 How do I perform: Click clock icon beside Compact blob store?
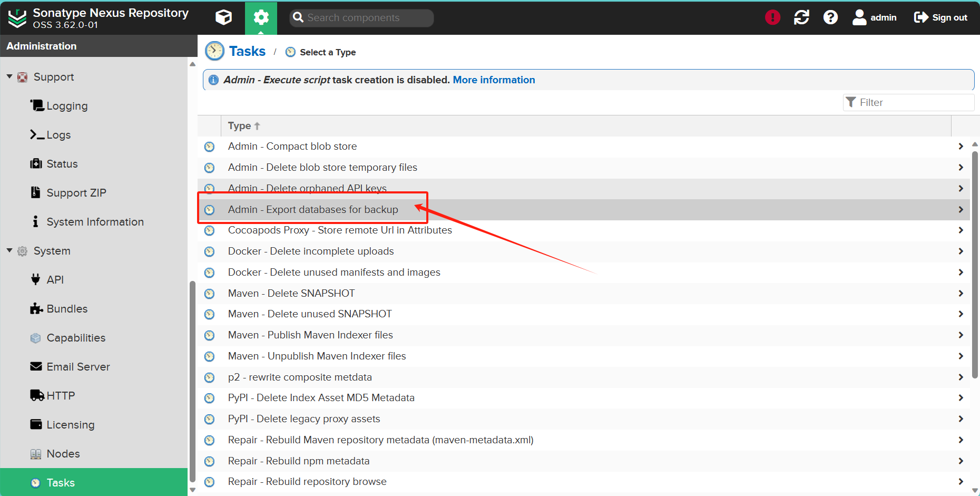coord(210,147)
